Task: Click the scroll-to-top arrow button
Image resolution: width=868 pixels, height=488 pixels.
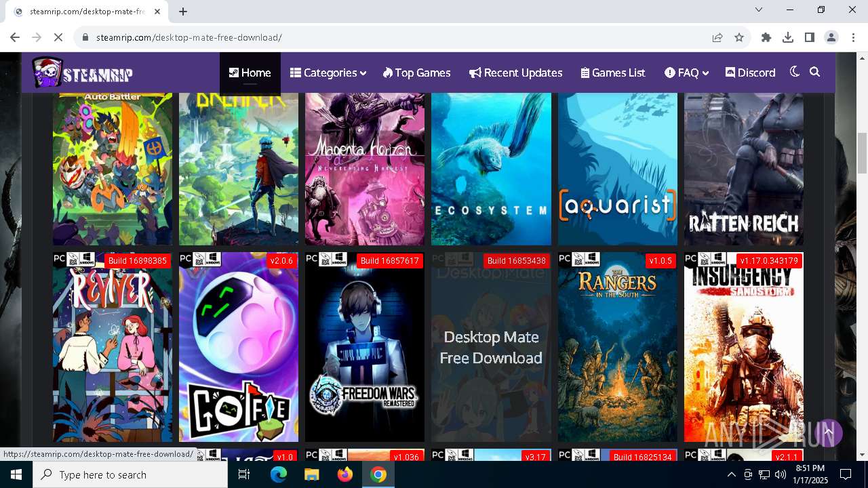Action: 828,432
